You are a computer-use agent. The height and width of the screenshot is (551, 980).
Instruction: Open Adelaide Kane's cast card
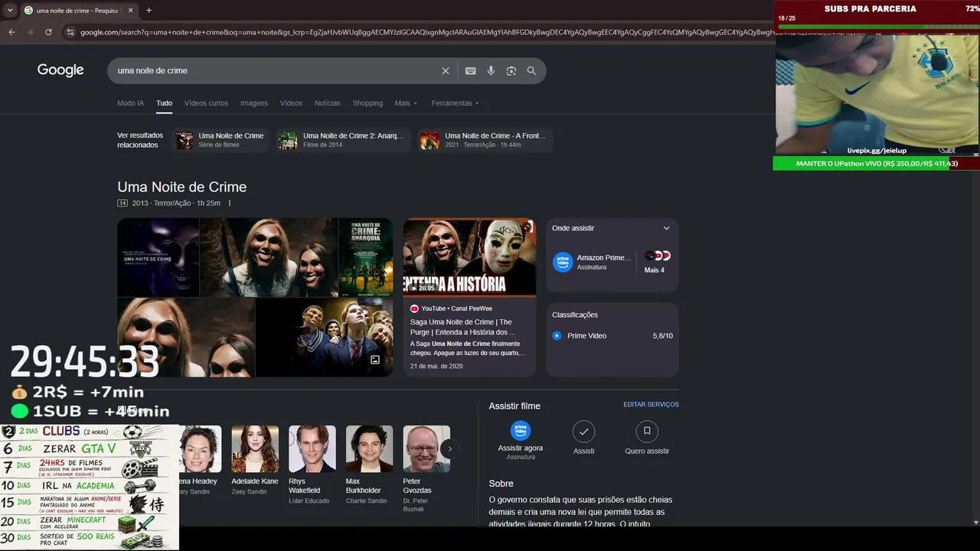click(255, 461)
